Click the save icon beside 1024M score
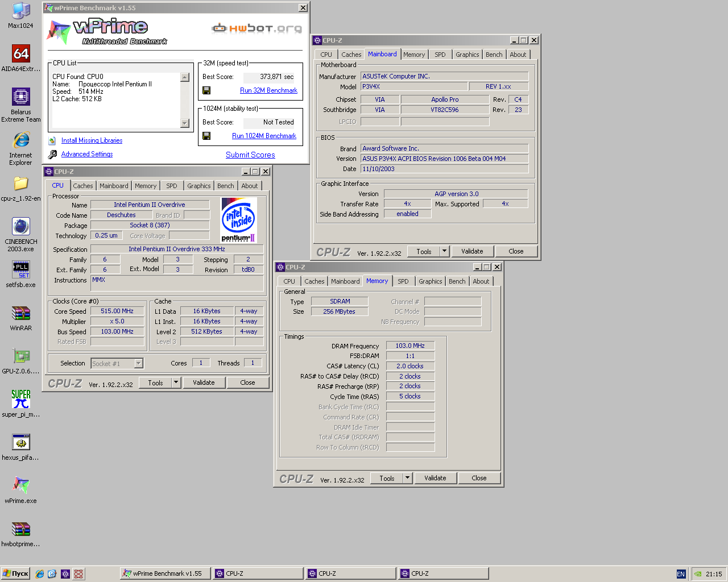This screenshot has width=728, height=582. [206, 136]
